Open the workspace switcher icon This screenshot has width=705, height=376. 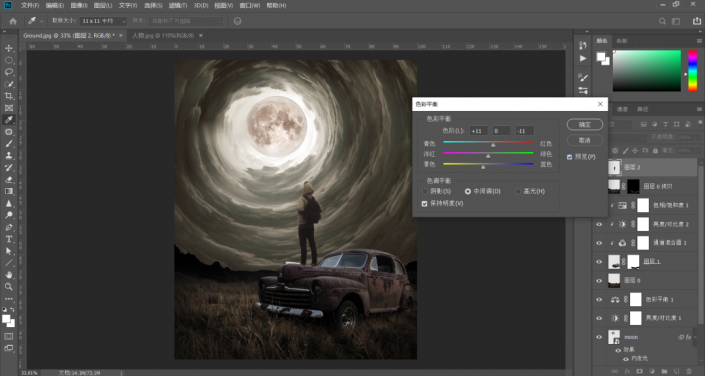pyautogui.click(x=676, y=21)
